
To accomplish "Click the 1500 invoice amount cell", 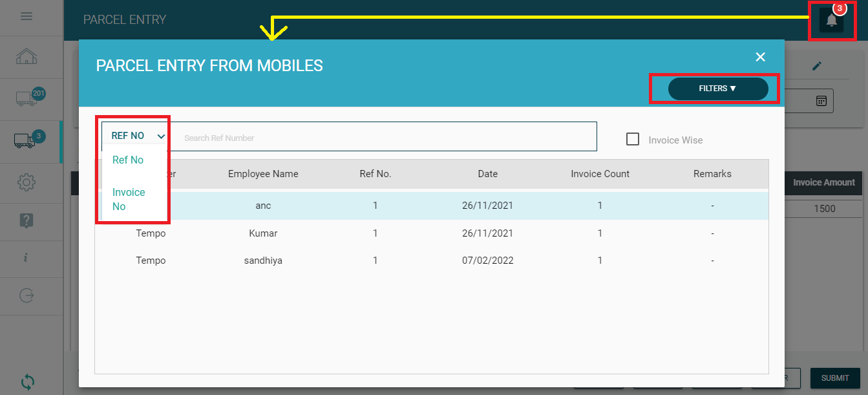I will [x=825, y=208].
